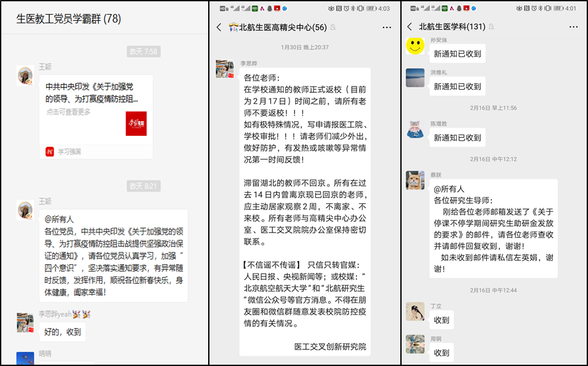
Task: Tap 丁立's avatar
Action: pos(415,312)
